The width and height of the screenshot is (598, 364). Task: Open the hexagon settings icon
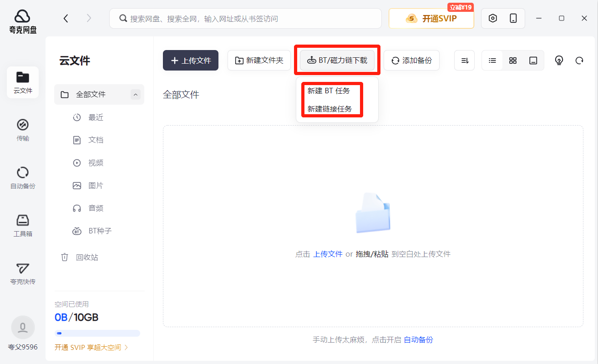[492, 18]
